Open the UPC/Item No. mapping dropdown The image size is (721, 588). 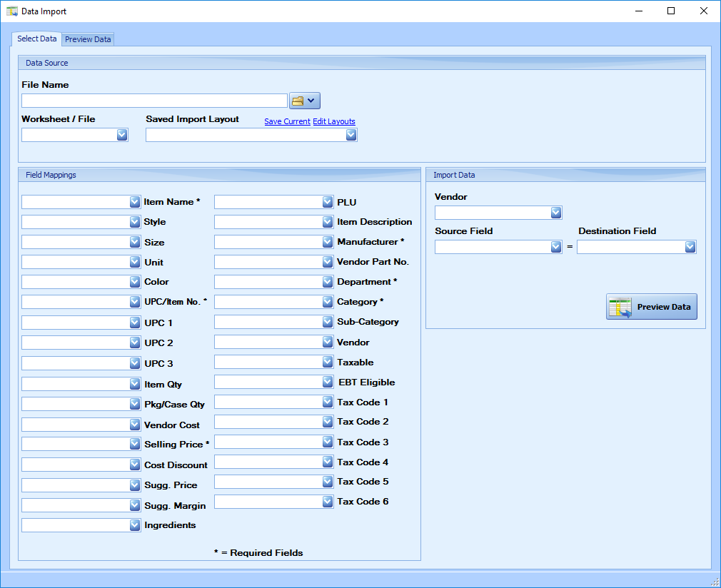coord(135,302)
